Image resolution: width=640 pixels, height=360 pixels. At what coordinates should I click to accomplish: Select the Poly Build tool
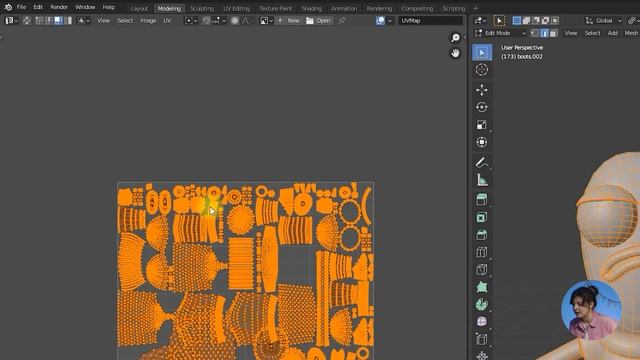482,287
